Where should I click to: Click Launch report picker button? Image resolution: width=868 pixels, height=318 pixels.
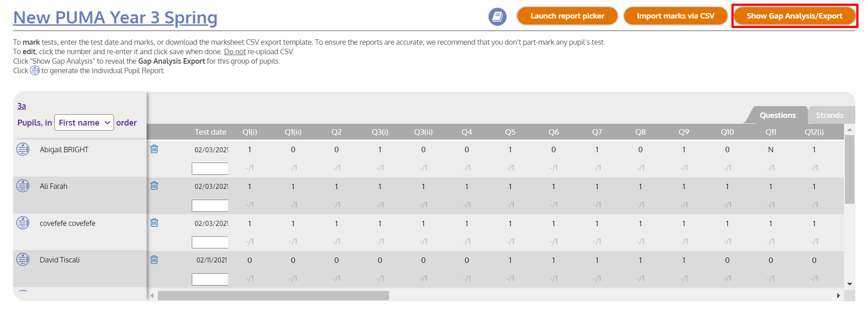tap(567, 16)
